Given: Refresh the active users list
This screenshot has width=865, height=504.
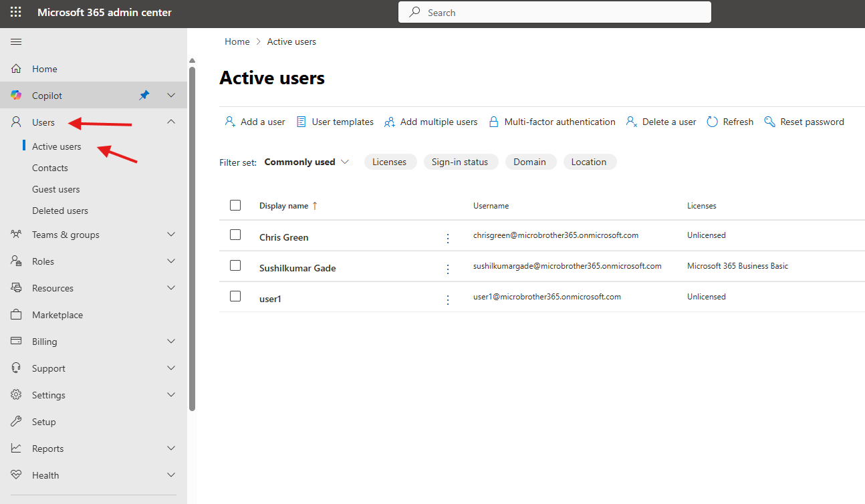Looking at the screenshot, I should click(730, 122).
